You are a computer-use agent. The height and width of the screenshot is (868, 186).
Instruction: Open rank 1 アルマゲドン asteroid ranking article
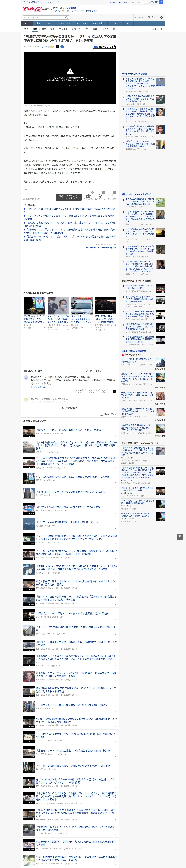(140, 84)
